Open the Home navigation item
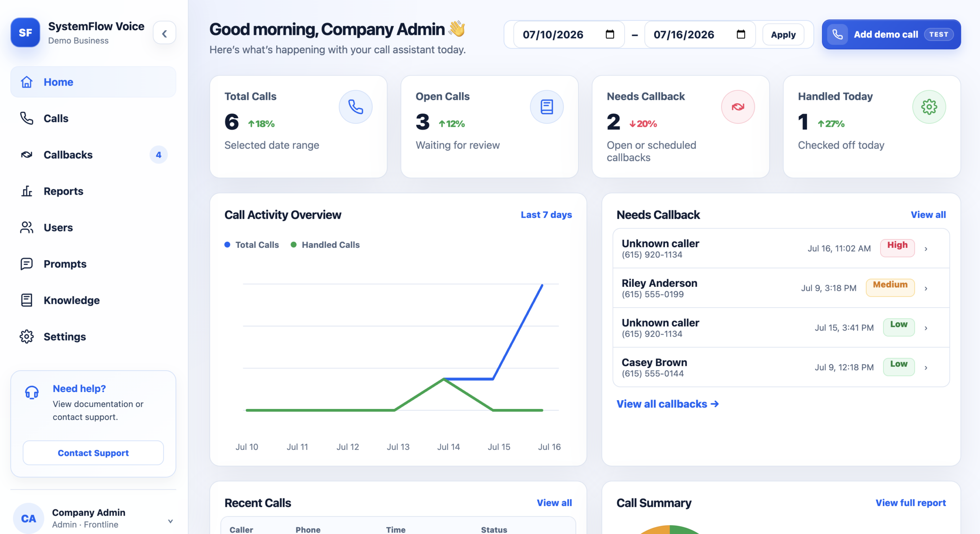Image resolution: width=980 pixels, height=534 pixels. (93, 82)
